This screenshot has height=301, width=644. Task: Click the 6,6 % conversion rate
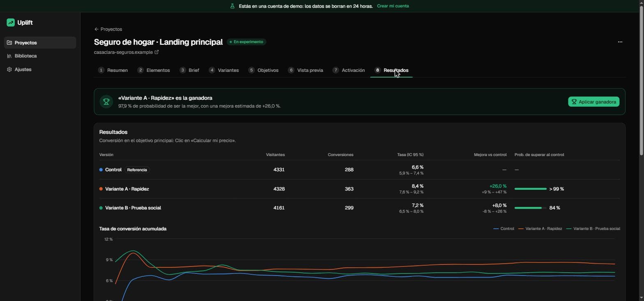click(417, 167)
